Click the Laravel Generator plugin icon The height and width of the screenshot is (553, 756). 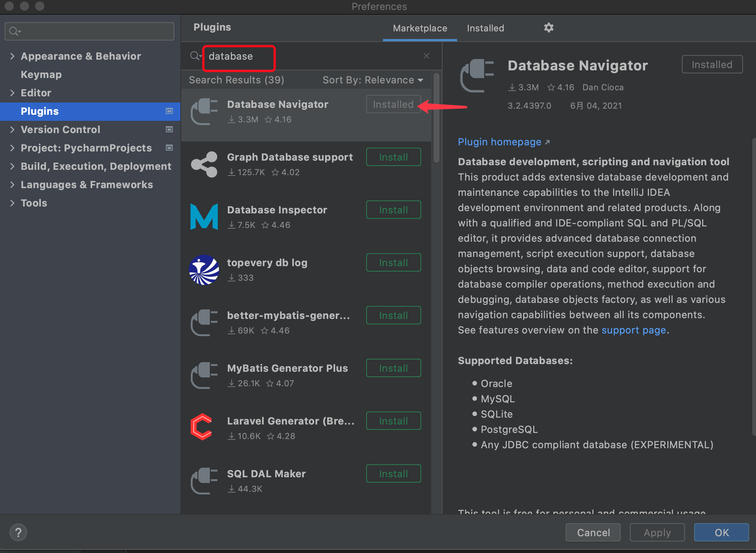(x=202, y=427)
